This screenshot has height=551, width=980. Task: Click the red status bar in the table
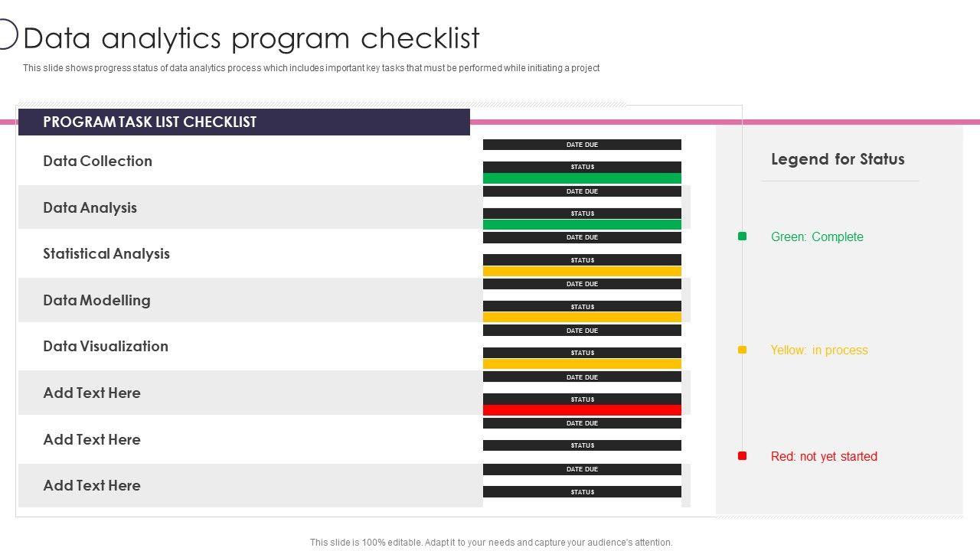coord(582,410)
